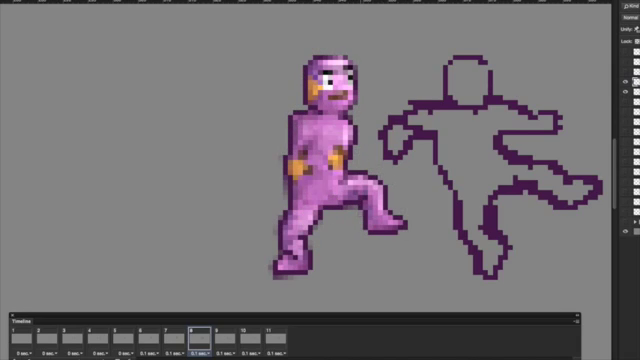Image resolution: width=640 pixels, height=360 pixels.
Task: Select animation frame 6 thumbnail
Action: [x=149, y=338]
